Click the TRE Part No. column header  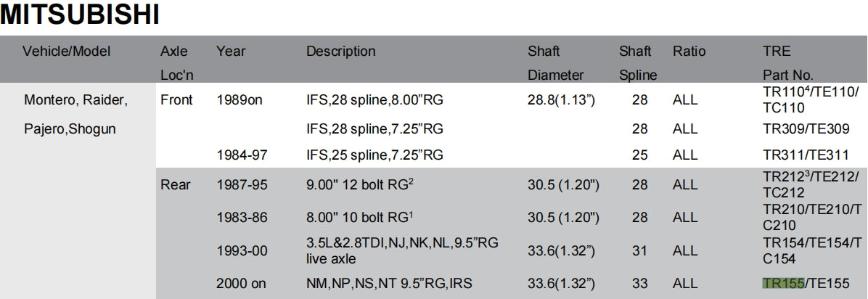pos(787,62)
